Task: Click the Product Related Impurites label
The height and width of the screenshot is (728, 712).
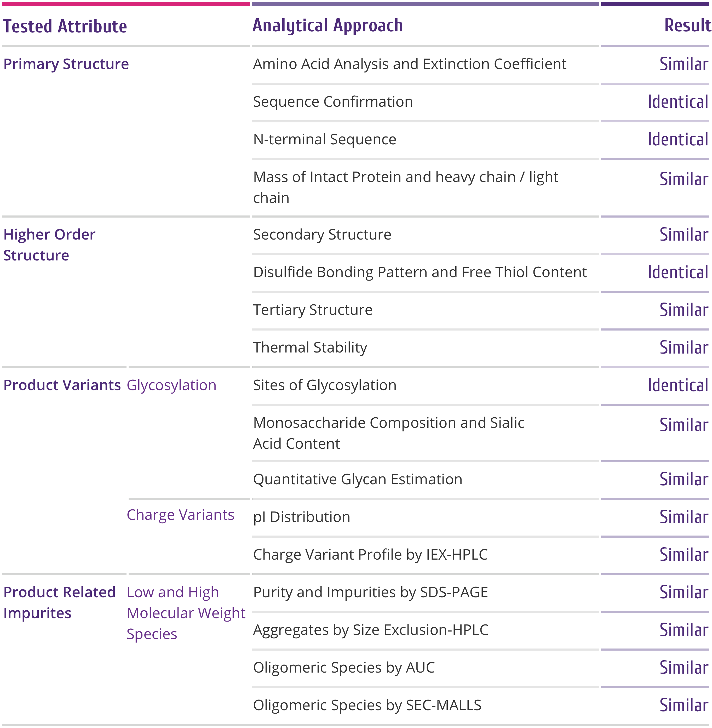Action: (x=59, y=602)
